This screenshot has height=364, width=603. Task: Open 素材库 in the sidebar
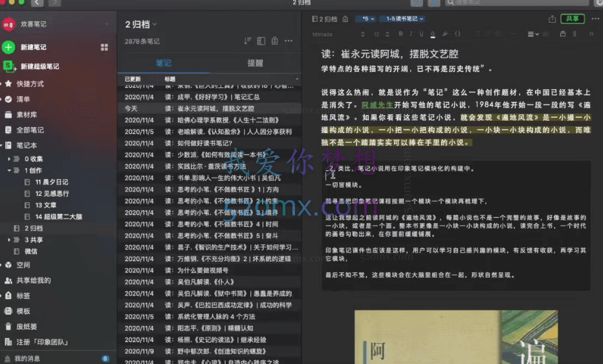point(21,114)
